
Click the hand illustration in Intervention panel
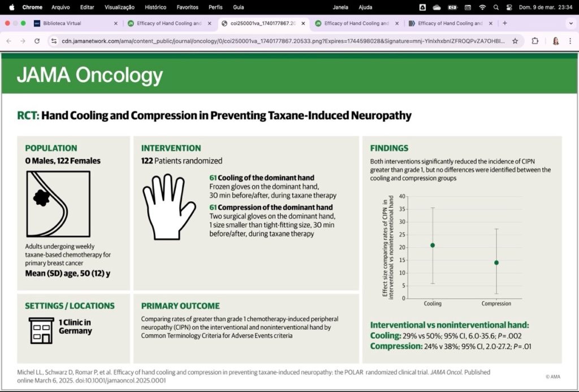point(169,207)
